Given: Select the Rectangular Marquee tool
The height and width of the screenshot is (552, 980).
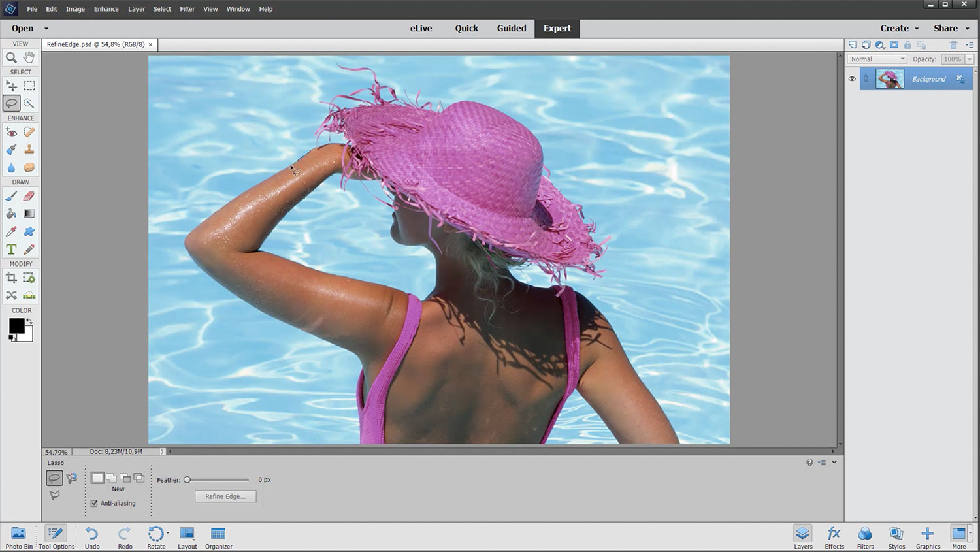Looking at the screenshot, I should coord(29,86).
